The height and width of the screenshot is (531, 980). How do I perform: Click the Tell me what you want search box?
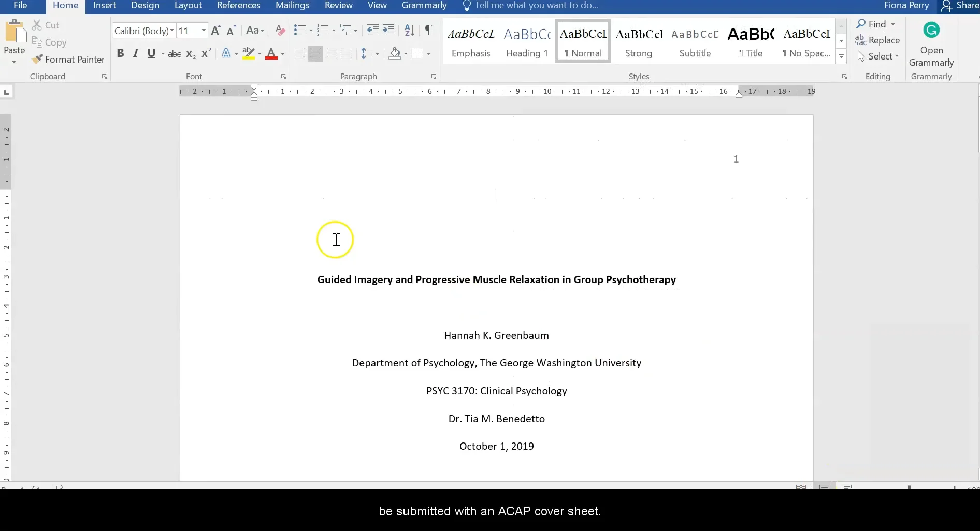[536, 6]
